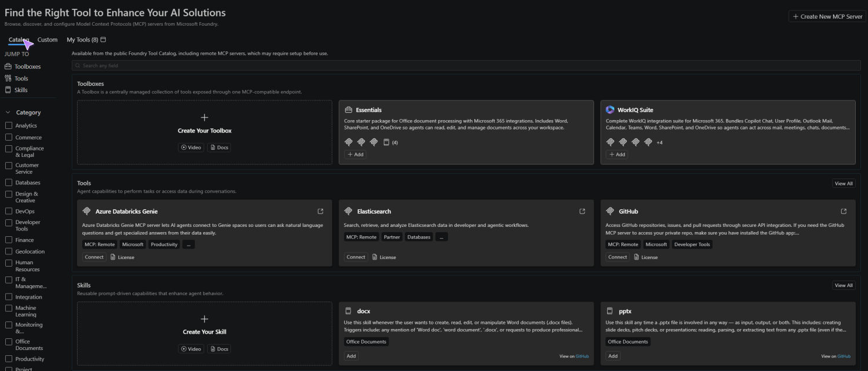Screen dimensions: 868x371
Task: Click the Office Documents tag on docx
Action: tap(366, 342)
